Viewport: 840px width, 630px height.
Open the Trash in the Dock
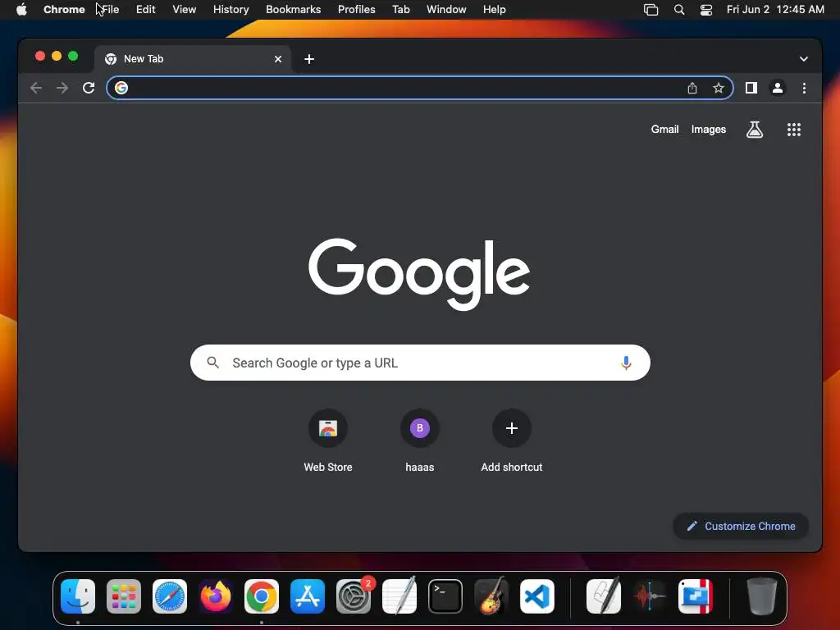click(762, 596)
